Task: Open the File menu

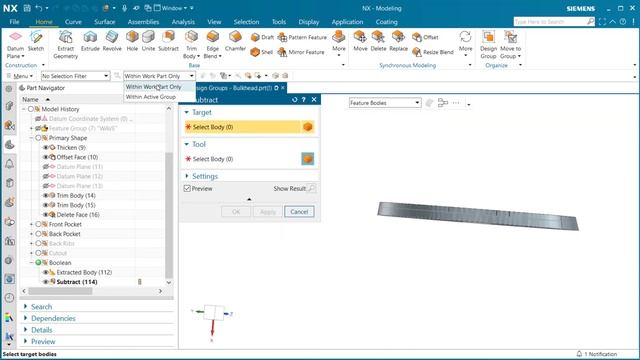Action: 14,22
